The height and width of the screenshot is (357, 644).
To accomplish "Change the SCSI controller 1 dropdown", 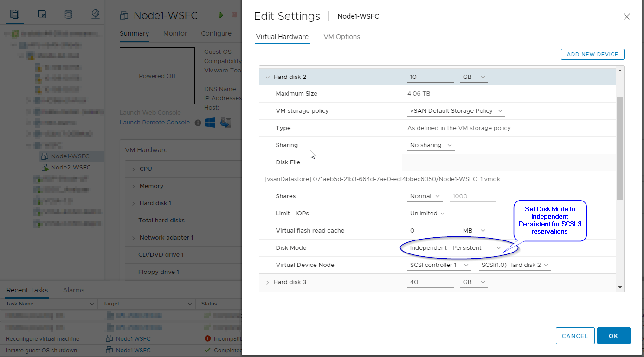I will pyautogui.click(x=440, y=265).
